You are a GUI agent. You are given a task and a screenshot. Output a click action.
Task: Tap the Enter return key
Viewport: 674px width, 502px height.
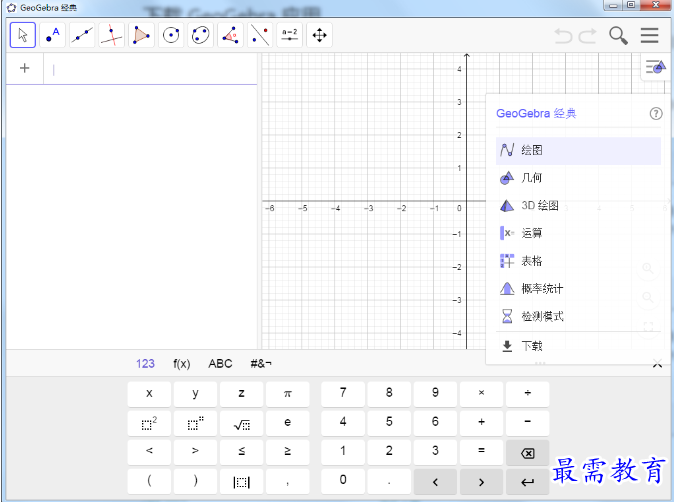[x=527, y=482]
